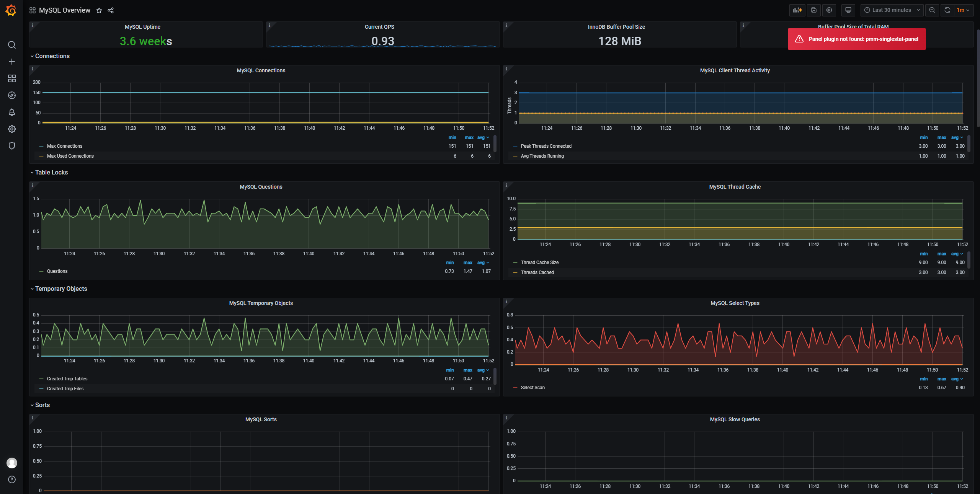Open Alerting bell icon in sidebar
Image resolution: width=980 pixels, height=494 pixels.
click(x=12, y=112)
